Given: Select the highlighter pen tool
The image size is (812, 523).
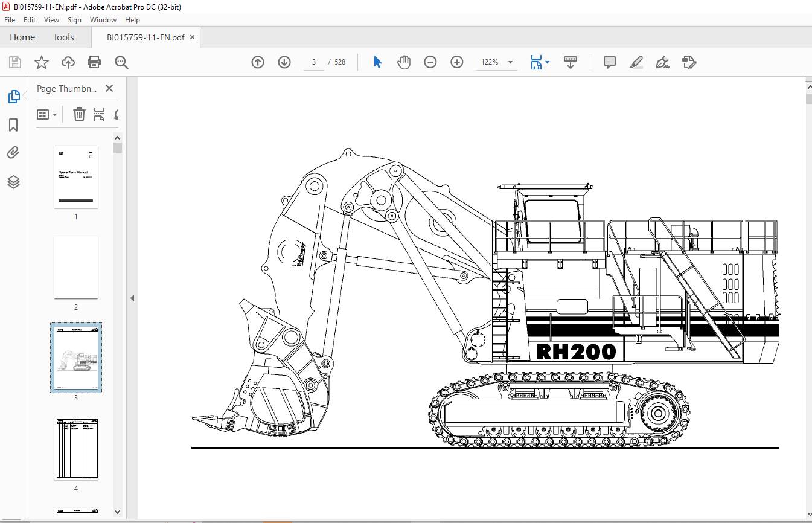Looking at the screenshot, I should [636, 62].
